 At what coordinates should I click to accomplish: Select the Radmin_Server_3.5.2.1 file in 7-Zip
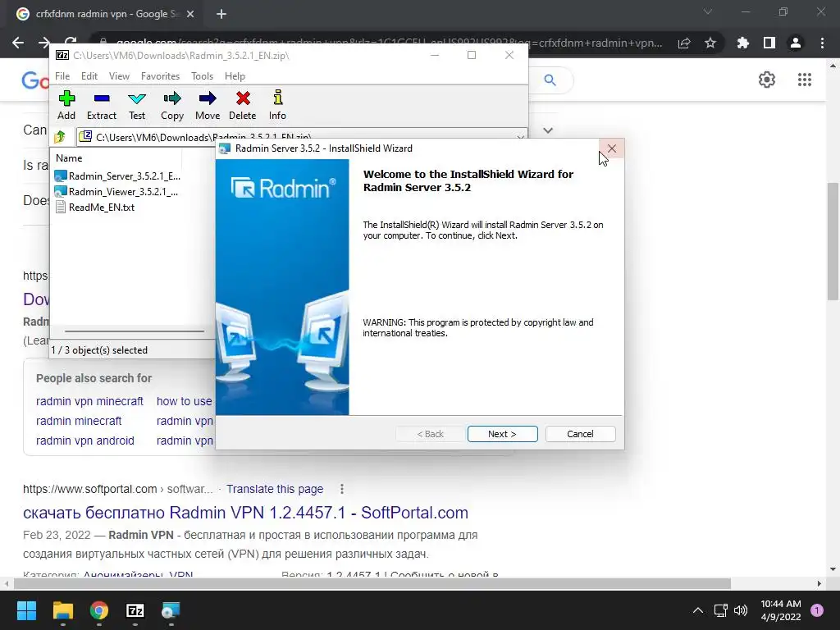click(117, 176)
